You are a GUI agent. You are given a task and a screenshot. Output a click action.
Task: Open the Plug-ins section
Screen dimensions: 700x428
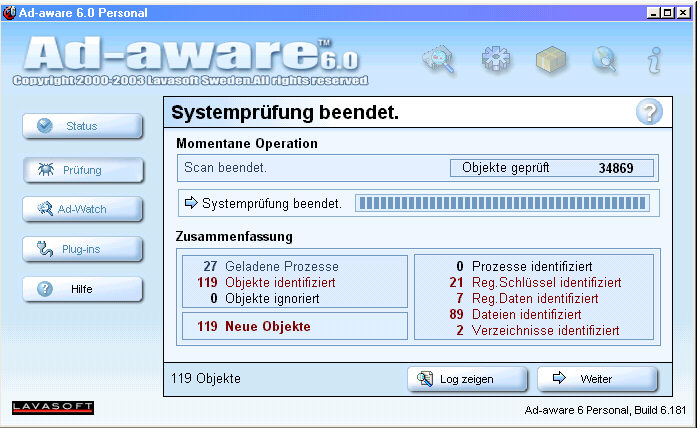click(83, 249)
